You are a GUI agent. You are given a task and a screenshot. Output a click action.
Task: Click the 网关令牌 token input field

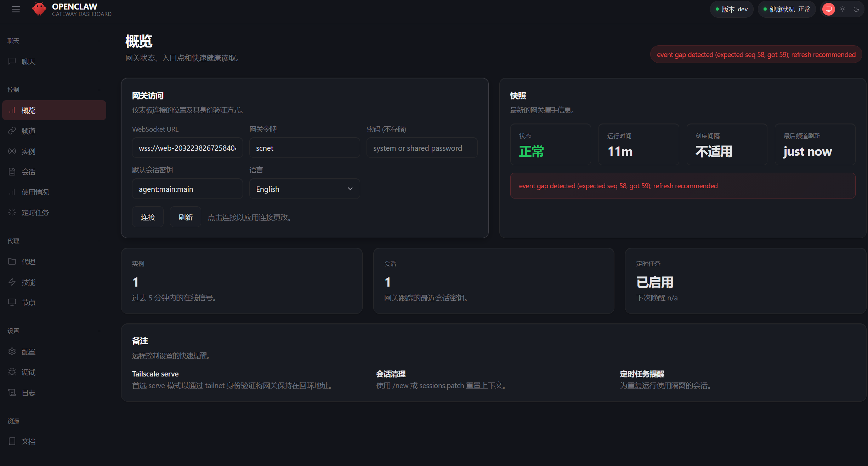(x=304, y=148)
